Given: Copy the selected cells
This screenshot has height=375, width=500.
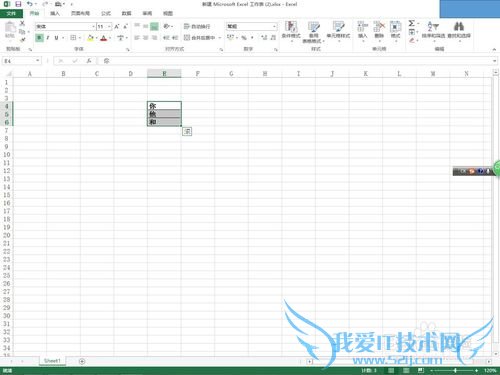Looking at the screenshot, I should (22, 32).
